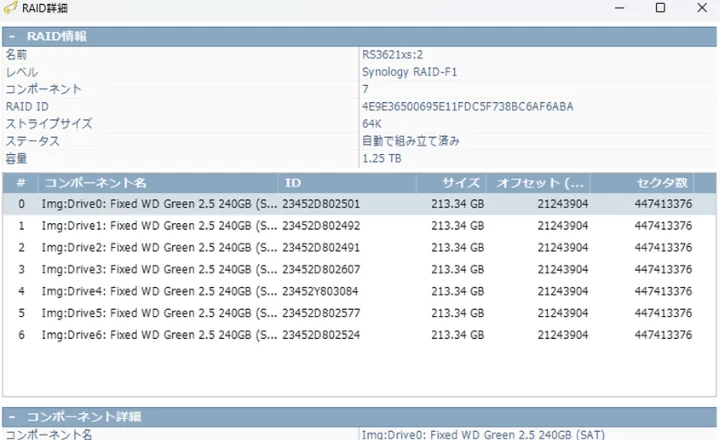Click row number 4 cell

pos(21,291)
